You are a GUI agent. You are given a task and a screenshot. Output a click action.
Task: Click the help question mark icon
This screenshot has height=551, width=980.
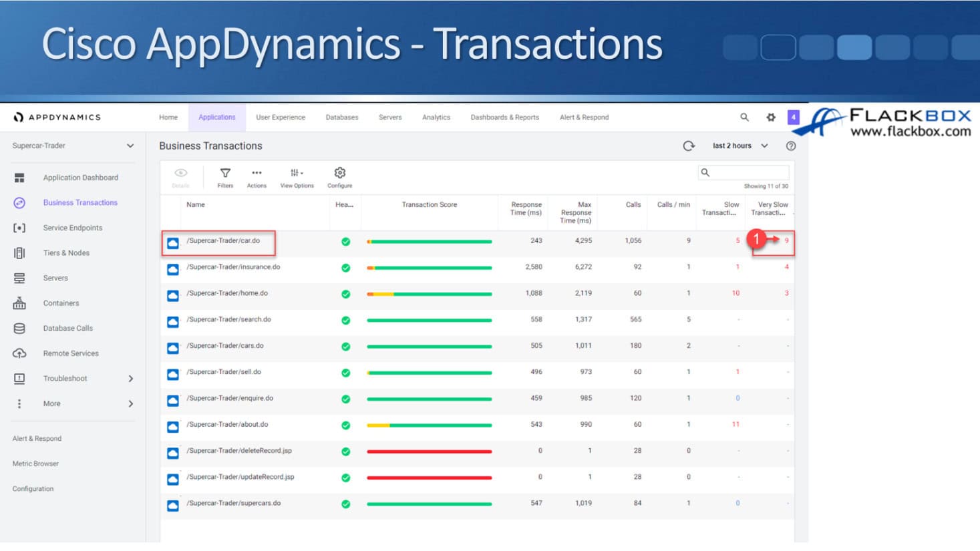(791, 146)
